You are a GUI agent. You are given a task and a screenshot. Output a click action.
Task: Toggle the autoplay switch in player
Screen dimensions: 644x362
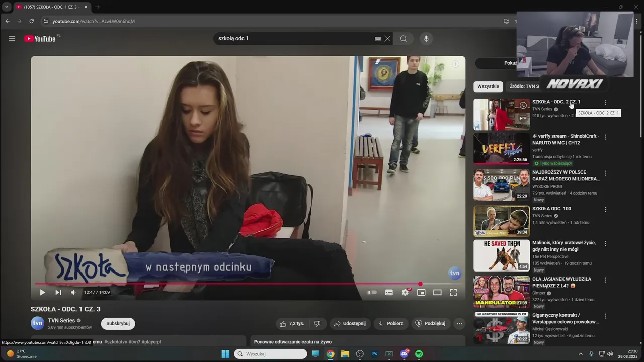(x=372, y=292)
